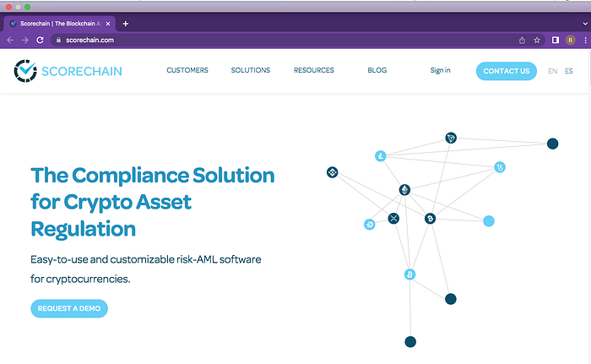This screenshot has height=364, width=591.
Task: Open the RESOURCES menu
Action: [x=314, y=70]
